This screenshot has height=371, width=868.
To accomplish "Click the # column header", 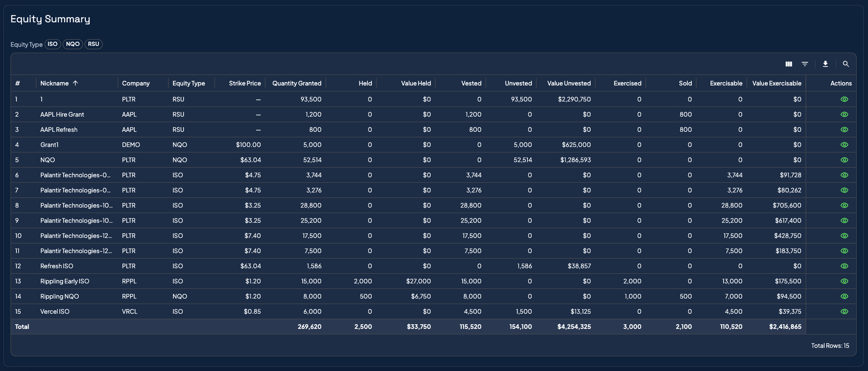I will point(18,83).
